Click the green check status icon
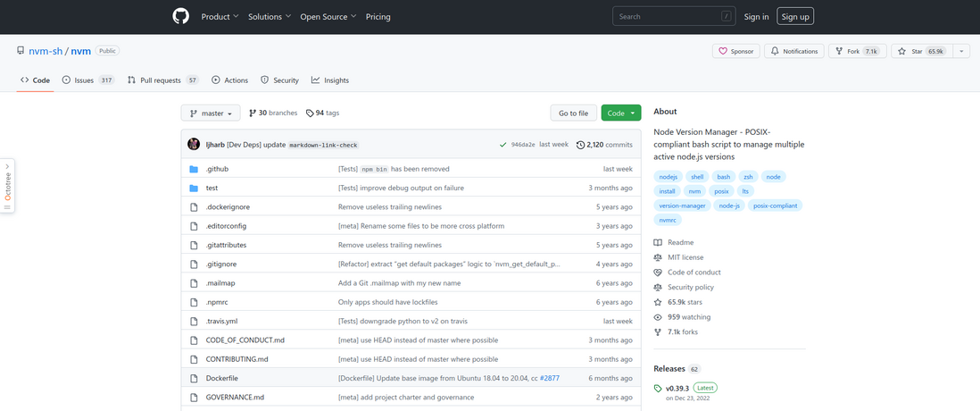980x411 pixels. [503, 144]
